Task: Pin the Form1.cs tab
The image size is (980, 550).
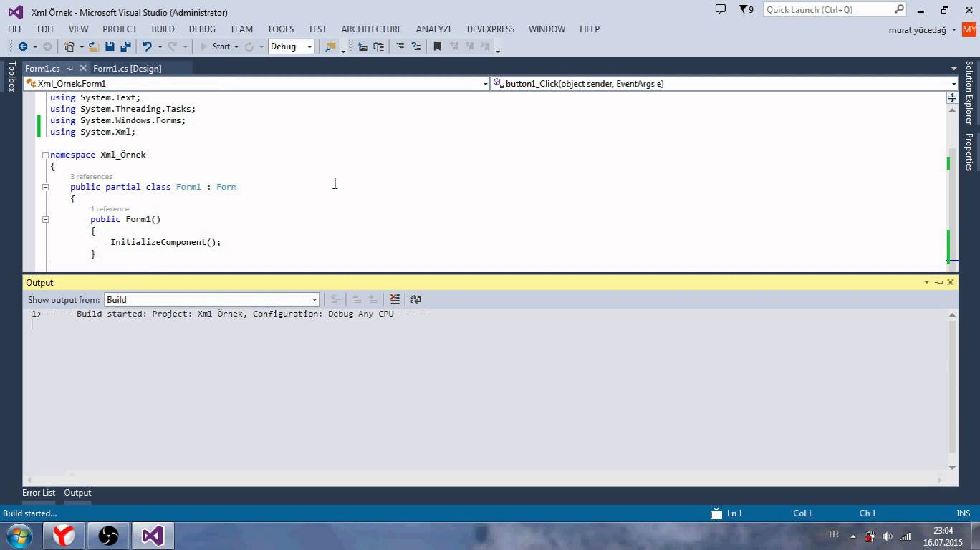Action: 70,68
